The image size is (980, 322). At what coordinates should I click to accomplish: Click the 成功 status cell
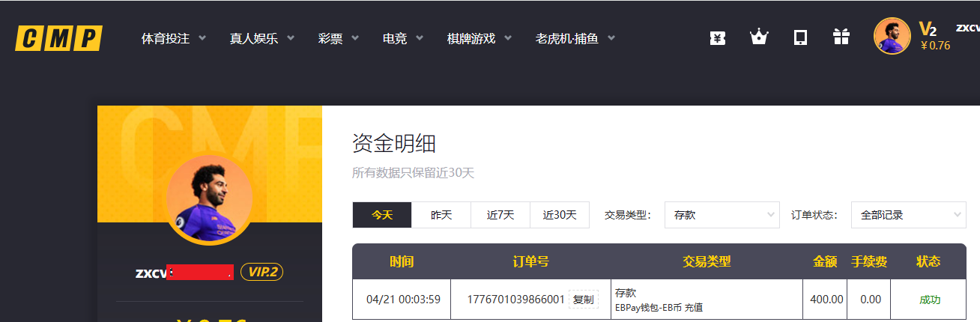click(930, 300)
